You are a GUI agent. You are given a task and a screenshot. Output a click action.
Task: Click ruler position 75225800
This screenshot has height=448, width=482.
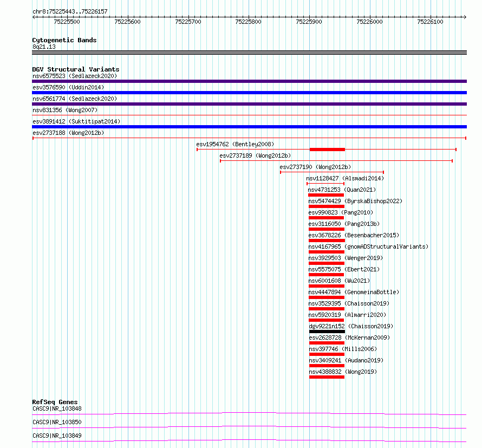[x=248, y=22]
